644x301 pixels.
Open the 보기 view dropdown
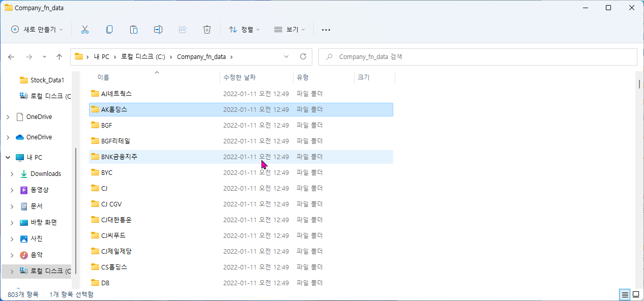[x=289, y=29]
